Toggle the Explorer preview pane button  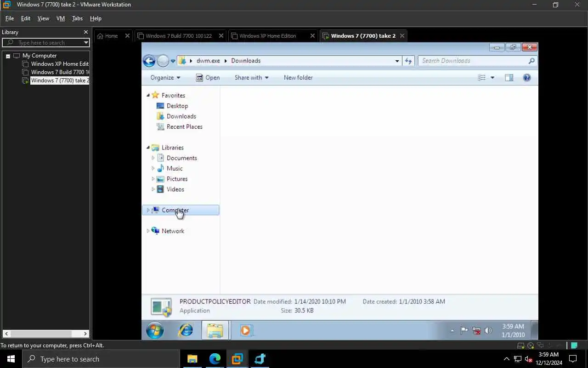tap(509, 78)
